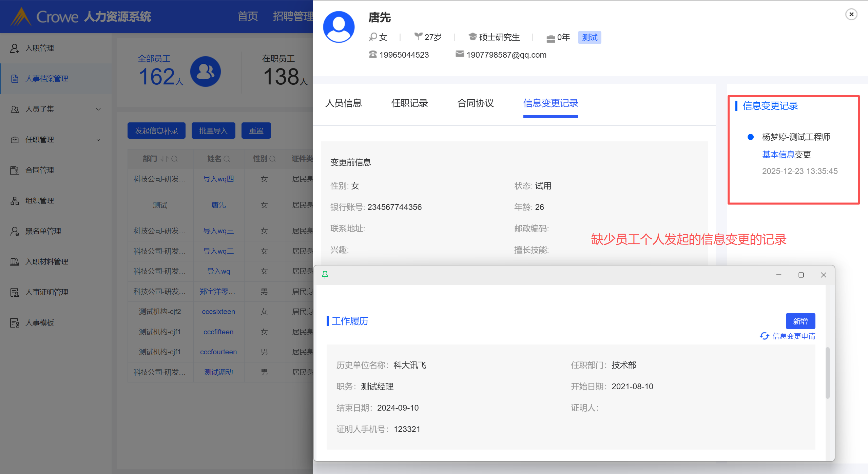Close the employee detail drawer
The image size is (868, 474).
[x=851, y=14]
